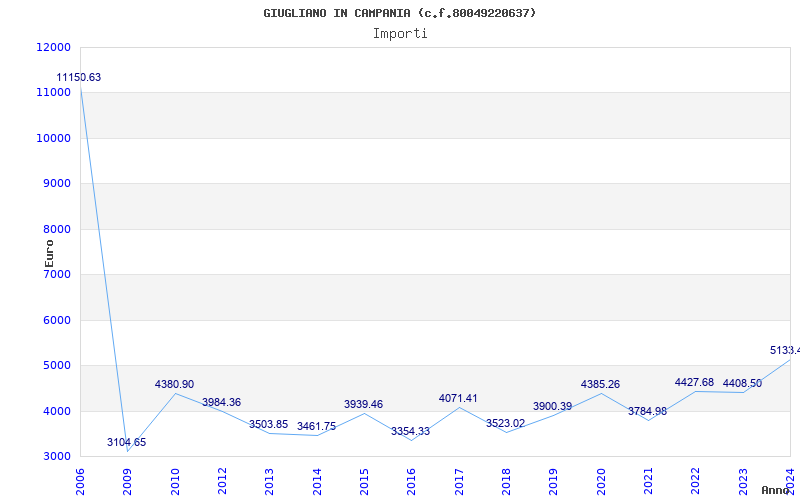
Task: Click the y-axis value 10000
Action: coord(54,138)
